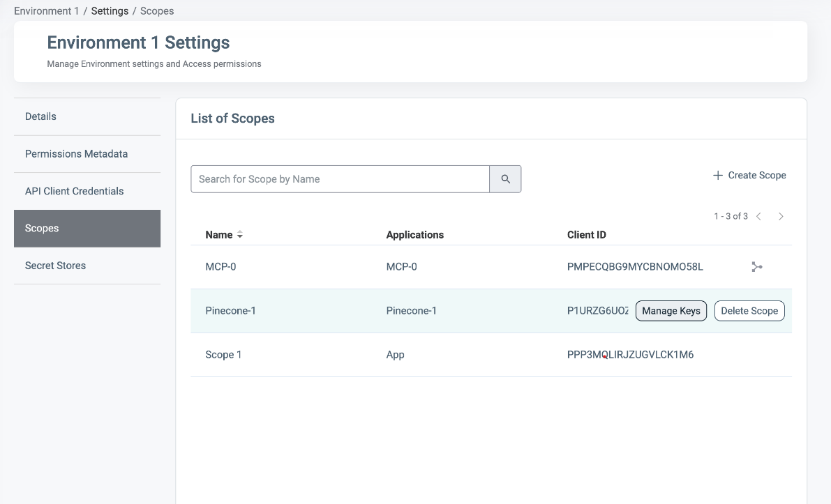
Task: Click the Scope 1 client ID value
Action: [x=630, y=355]
